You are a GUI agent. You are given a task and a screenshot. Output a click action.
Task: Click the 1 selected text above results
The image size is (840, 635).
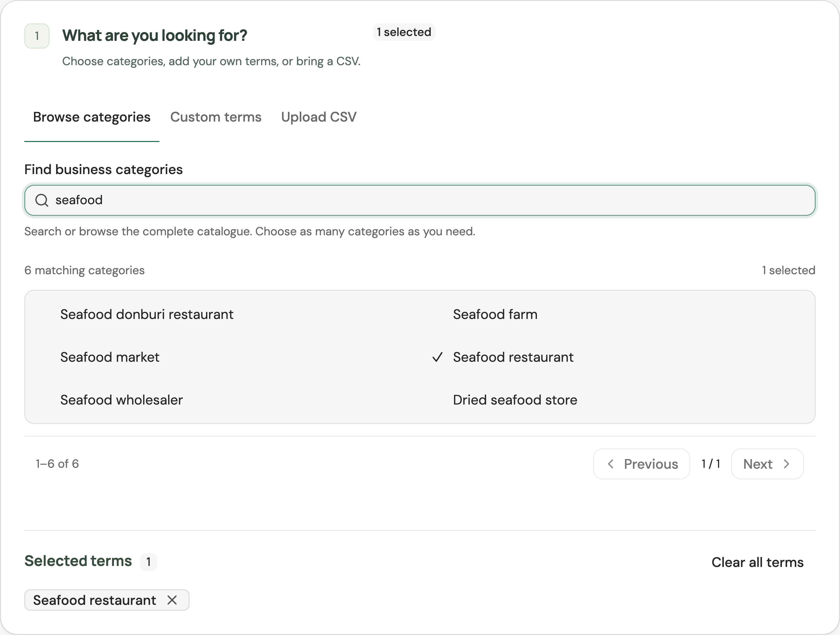pyautogui.click(x=788, y=270)
